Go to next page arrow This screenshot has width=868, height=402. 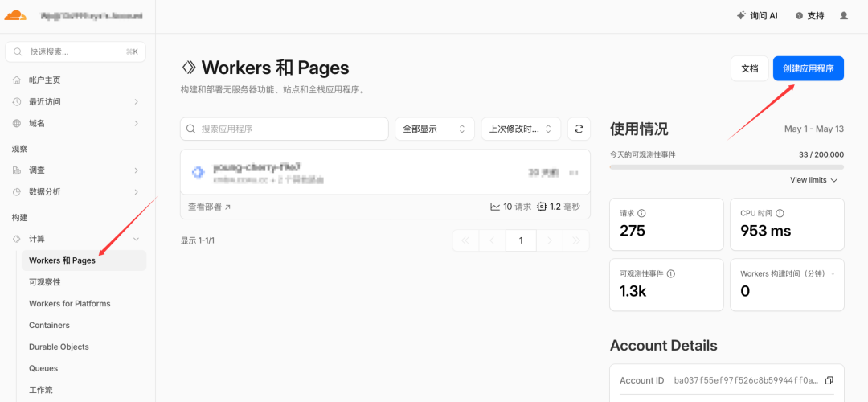[549, 240]
